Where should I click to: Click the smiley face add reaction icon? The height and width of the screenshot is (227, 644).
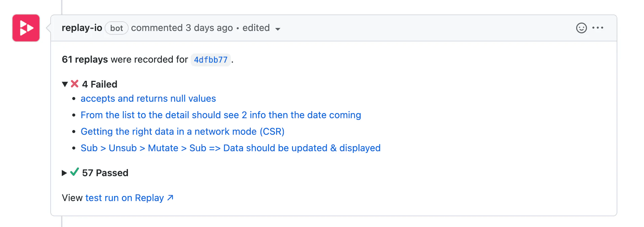tap(581, 28)
